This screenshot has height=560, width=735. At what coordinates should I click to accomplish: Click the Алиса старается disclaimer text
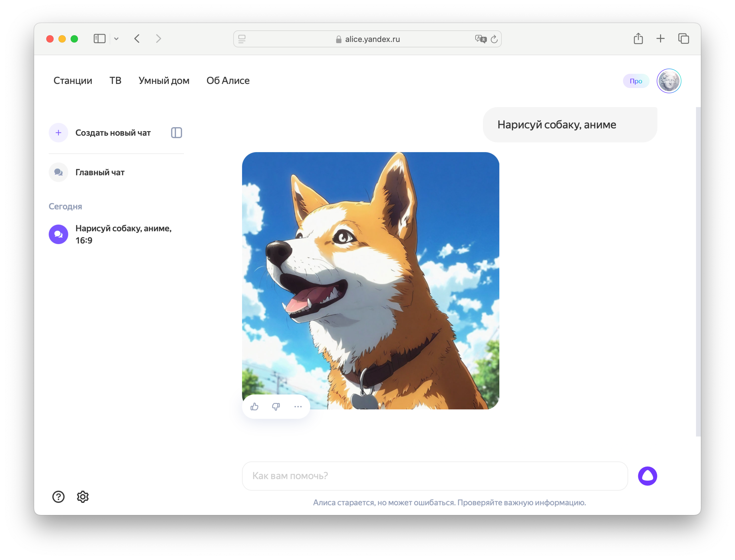[x=449, y=502]
